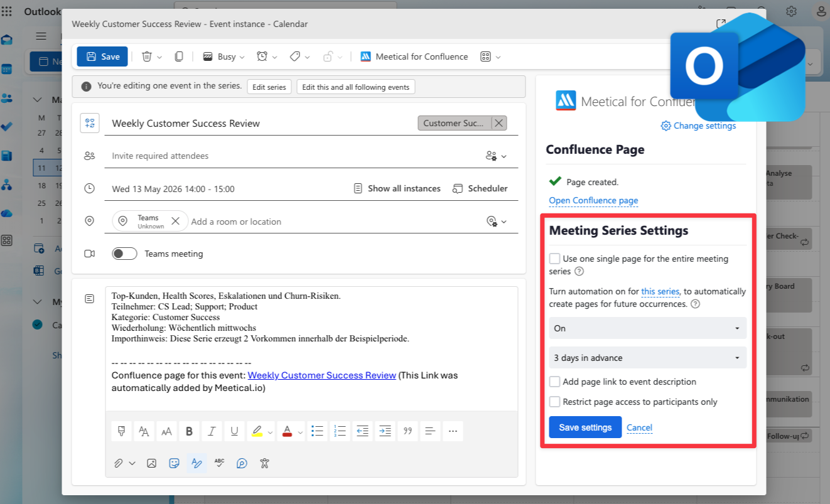830x504 pixels.
Task: Open the Microsoft 365 app launcher waffle
Action: point(7,11)
